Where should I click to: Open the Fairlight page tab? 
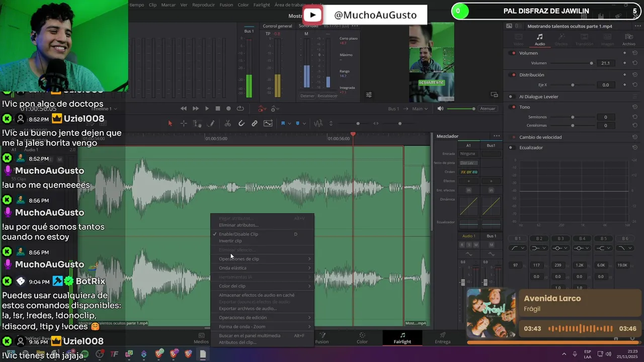click(x=403, y=338)
